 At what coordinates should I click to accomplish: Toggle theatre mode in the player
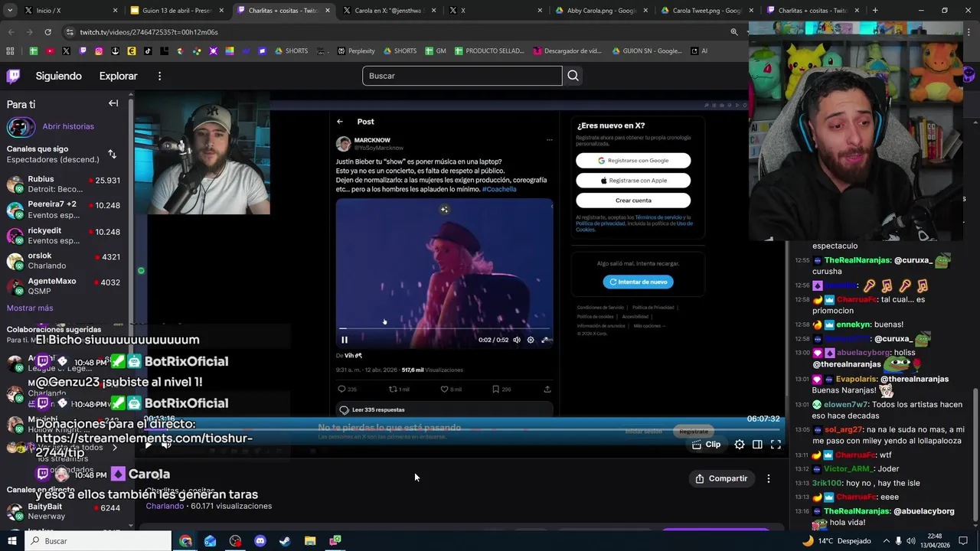pyautogui.click(x=757, y=444)
